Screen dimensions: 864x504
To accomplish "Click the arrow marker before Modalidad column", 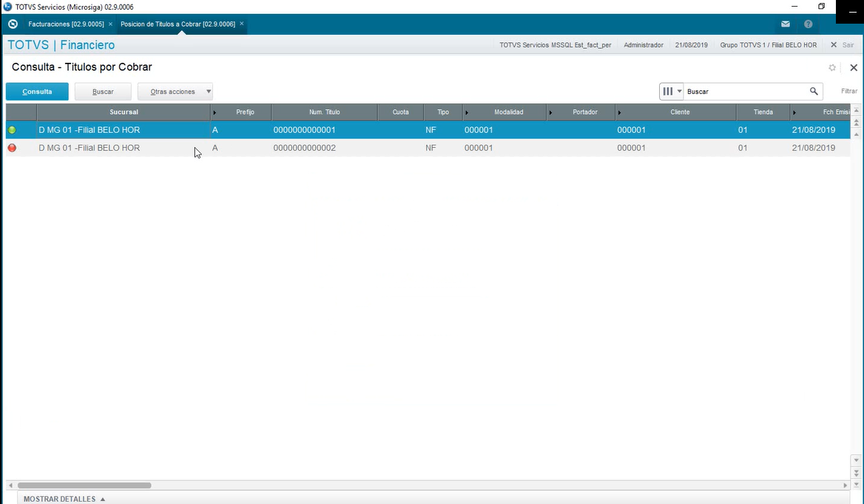I will 467,112.
